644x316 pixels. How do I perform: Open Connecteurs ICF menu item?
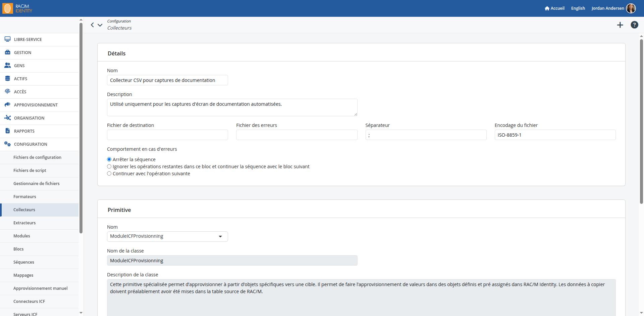pos(39,302)
